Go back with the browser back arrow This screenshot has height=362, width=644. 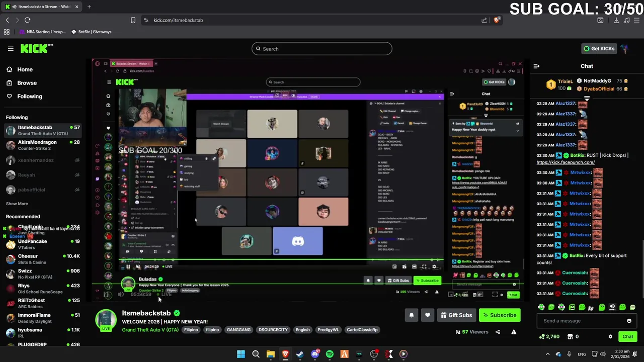(8, 20)
